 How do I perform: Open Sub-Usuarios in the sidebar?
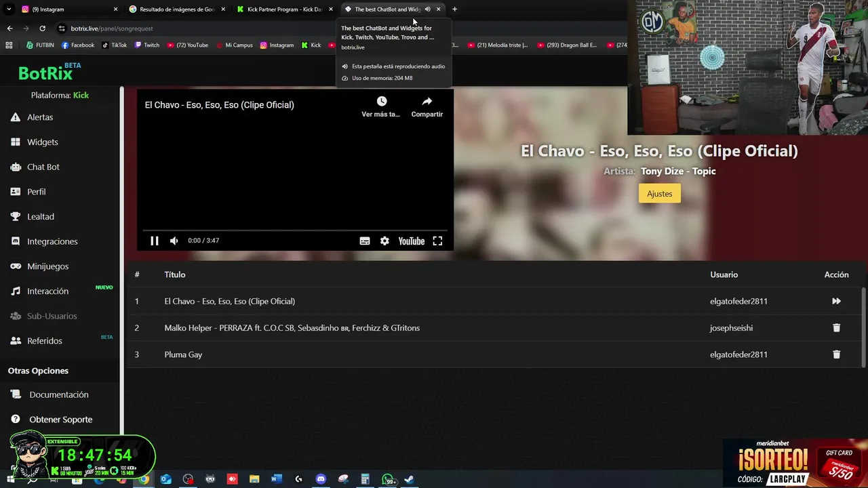pyautogui.click(x=52, y=316)
